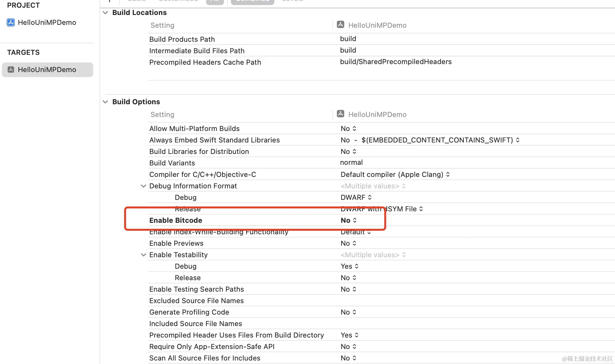
Task: Click Build Variants value normal
Action: pyautogui.click(x=351, y=162)
